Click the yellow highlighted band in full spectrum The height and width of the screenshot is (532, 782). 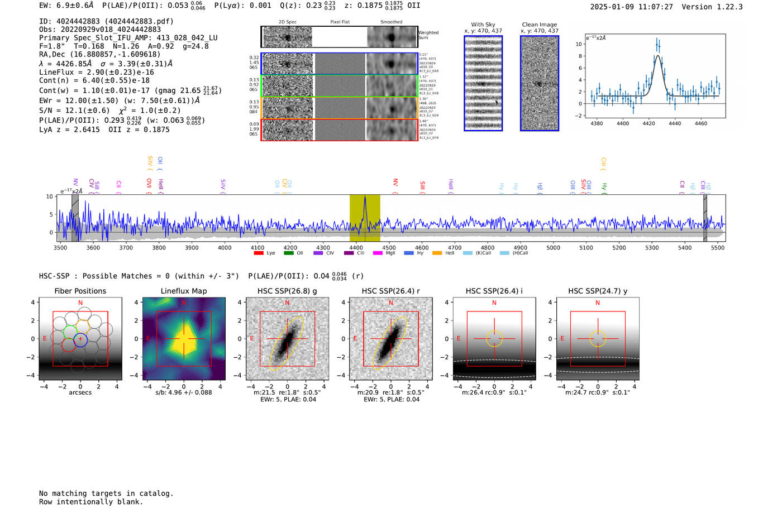tap(365, 218)
